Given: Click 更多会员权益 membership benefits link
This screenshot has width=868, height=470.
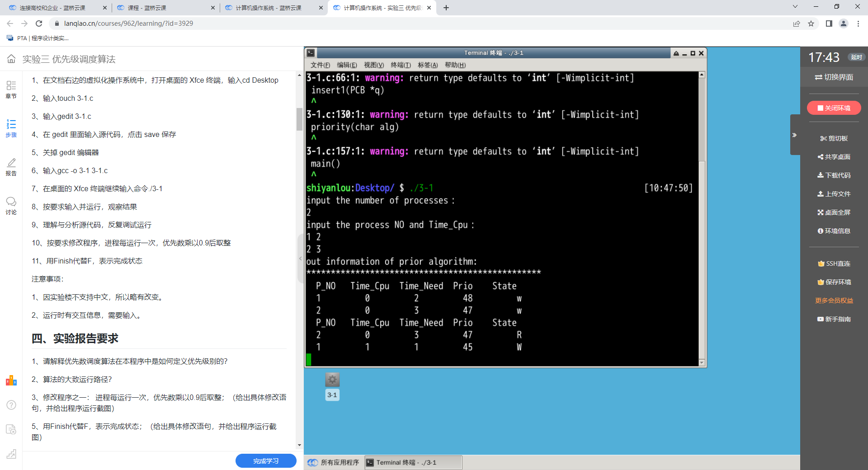Looking at the screenshot, I should point(834,301).
